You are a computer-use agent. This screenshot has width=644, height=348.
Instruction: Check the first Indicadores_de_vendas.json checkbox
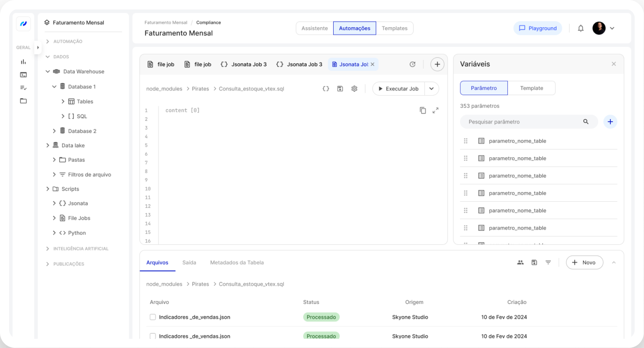[153, 317]
